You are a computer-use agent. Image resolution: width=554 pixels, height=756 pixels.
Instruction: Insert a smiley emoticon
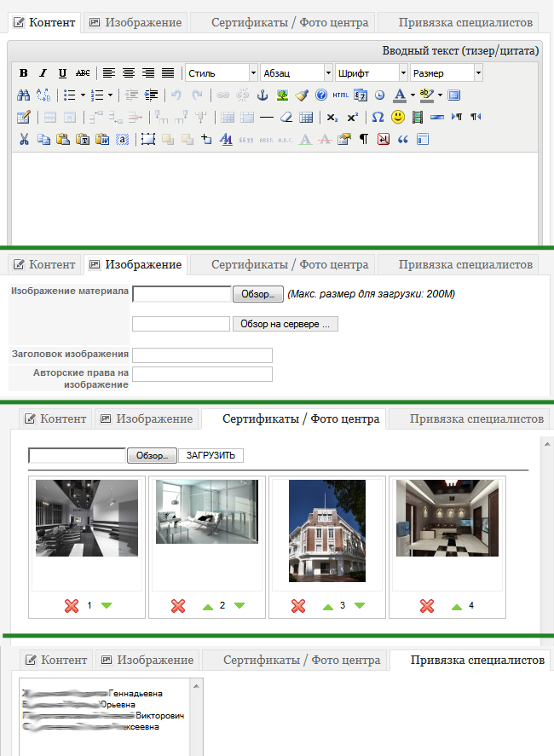click(x=398, y=117)
